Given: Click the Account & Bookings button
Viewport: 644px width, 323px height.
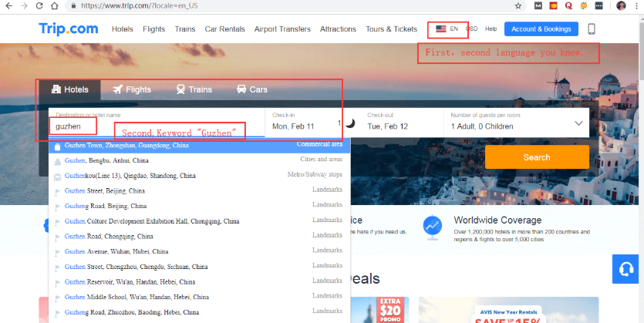Looking at the screenshot, I should click(x=541, y=29).
